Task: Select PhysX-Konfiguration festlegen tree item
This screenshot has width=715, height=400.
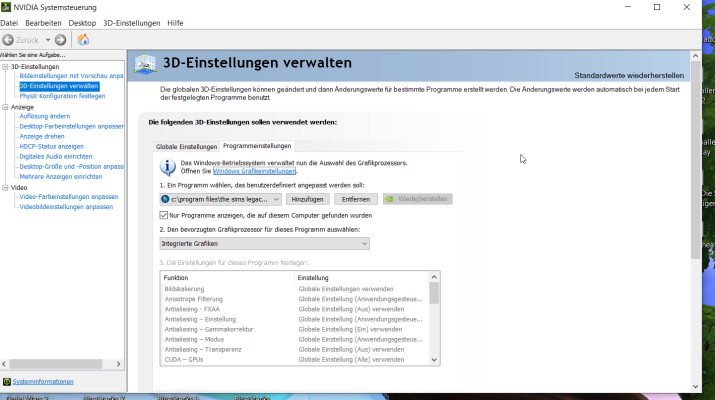Action: [x=62, y=96]
